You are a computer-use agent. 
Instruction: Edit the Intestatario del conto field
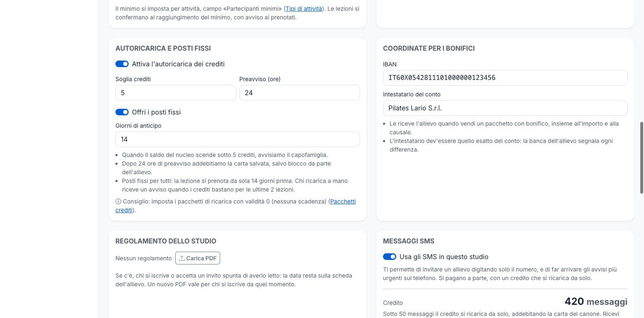pyautogui.click(x=505, y=108)
